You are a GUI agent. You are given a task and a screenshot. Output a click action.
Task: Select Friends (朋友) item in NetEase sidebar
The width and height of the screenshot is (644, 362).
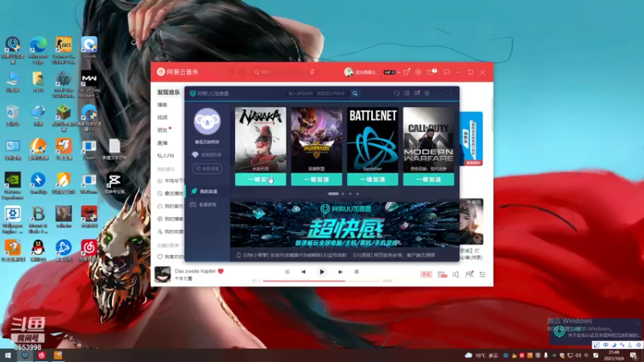[163, 130]
